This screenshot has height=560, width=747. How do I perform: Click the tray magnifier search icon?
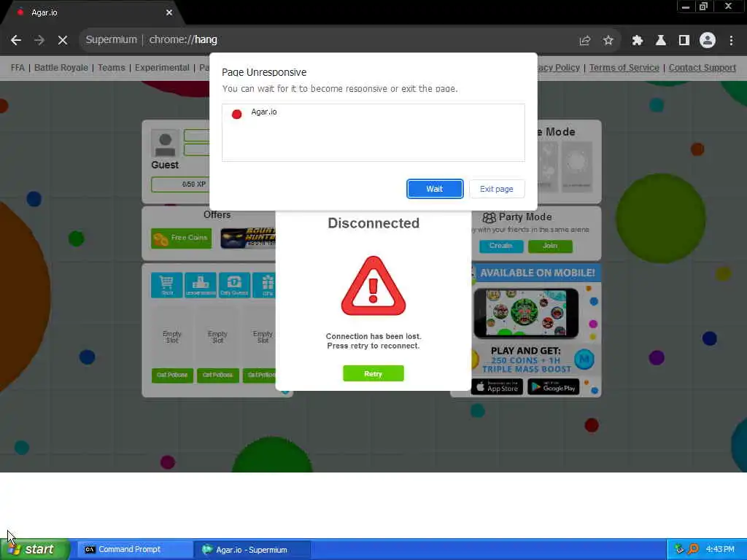click(693, 550)
